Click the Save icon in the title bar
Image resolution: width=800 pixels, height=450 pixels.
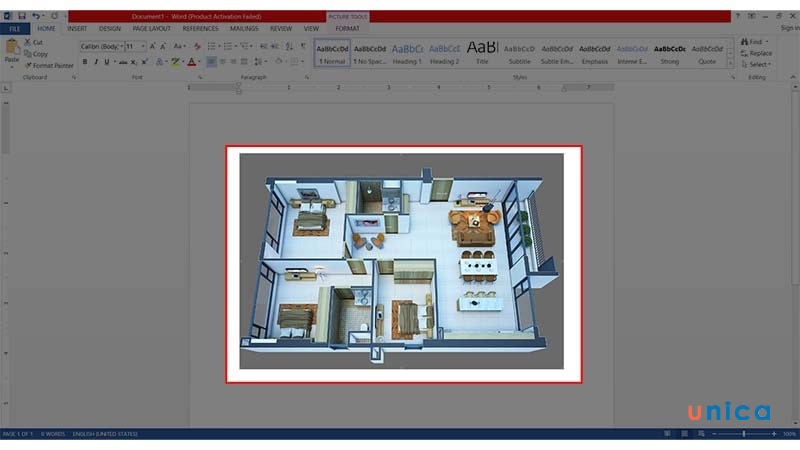pos(23,17)
